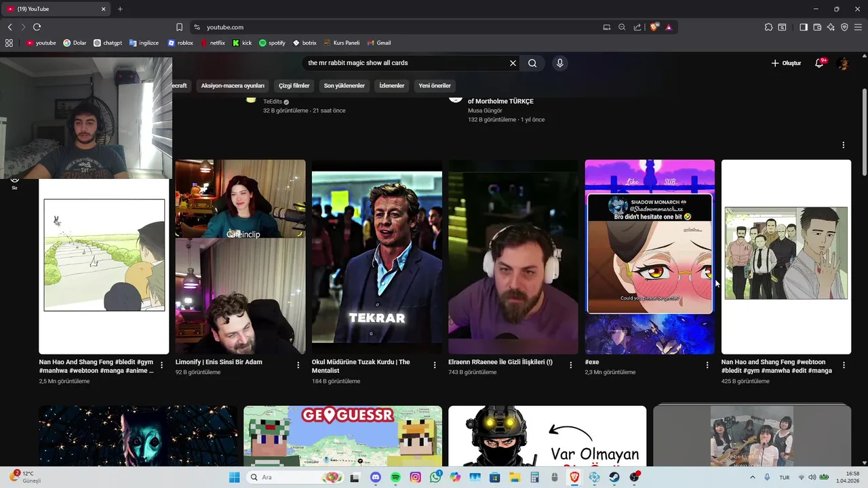Open Brave Rewards triangle icon
Screen dimensions: 868x488
pos(669,27)
